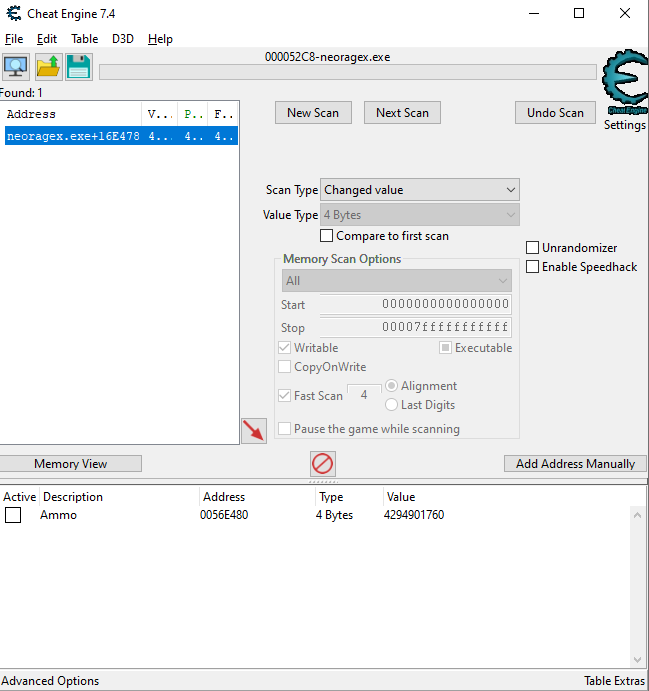Image resolution: width=649 pixels, height=691 pixels.
Task: Open the Value Type 4 Bytes dropdown
Action: pyautogui.click(x=420, y=215)
